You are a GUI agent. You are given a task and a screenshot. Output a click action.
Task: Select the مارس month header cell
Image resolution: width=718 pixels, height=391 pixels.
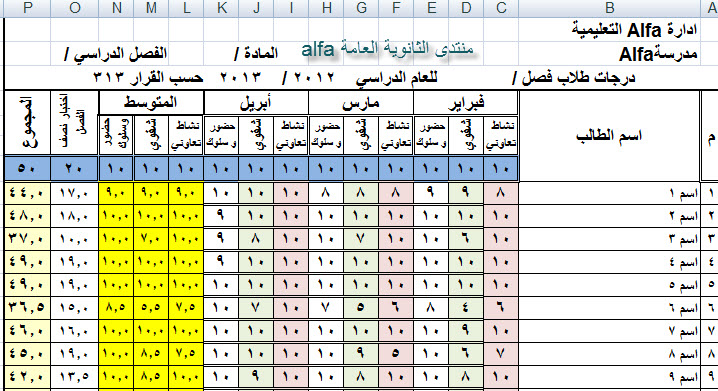[361, 103]
